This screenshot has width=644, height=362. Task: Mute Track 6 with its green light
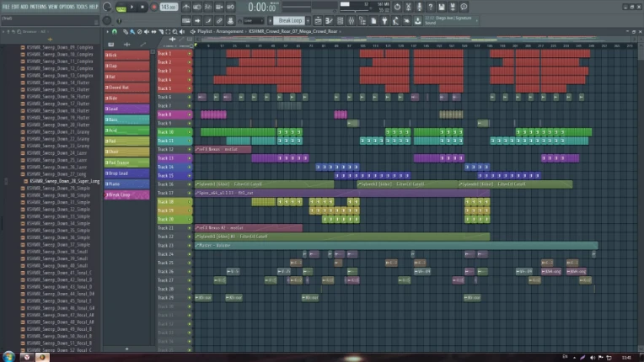190,97
